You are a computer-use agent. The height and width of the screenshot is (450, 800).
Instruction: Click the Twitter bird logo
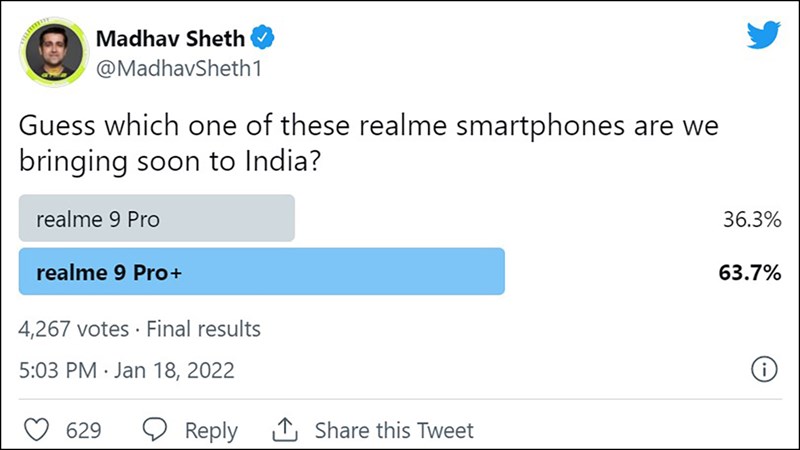click(x=764, y=36)
